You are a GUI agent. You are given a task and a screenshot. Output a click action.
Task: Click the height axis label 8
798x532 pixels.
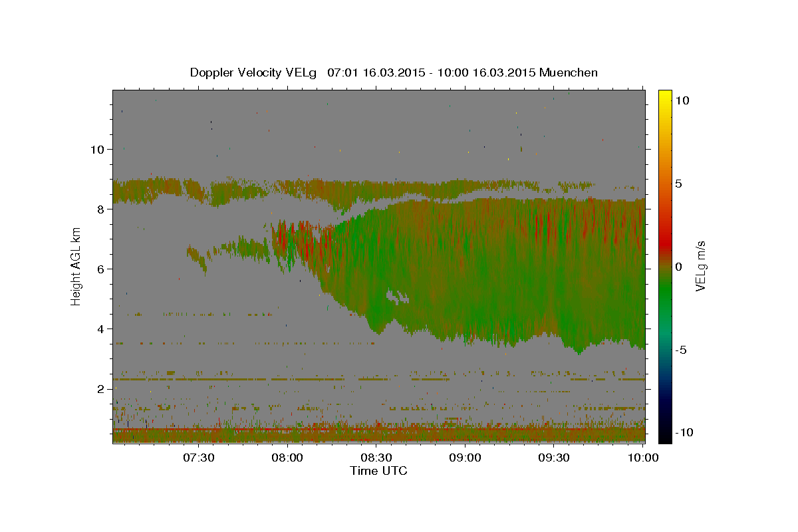pyautogui.click(x=101, y=209)
